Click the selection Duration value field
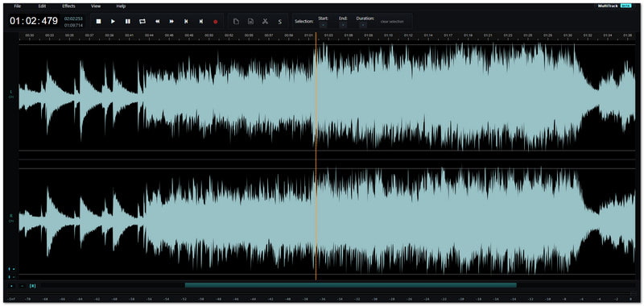Image resolution: width=644 pixels, height=306 pixels. click(x=363, y=25)
